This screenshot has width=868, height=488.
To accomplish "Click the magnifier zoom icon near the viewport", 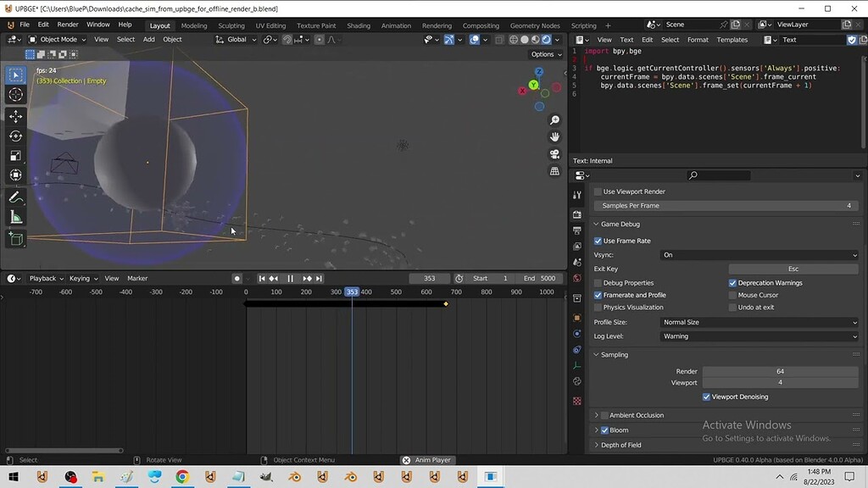I will [x=554, y=120].
